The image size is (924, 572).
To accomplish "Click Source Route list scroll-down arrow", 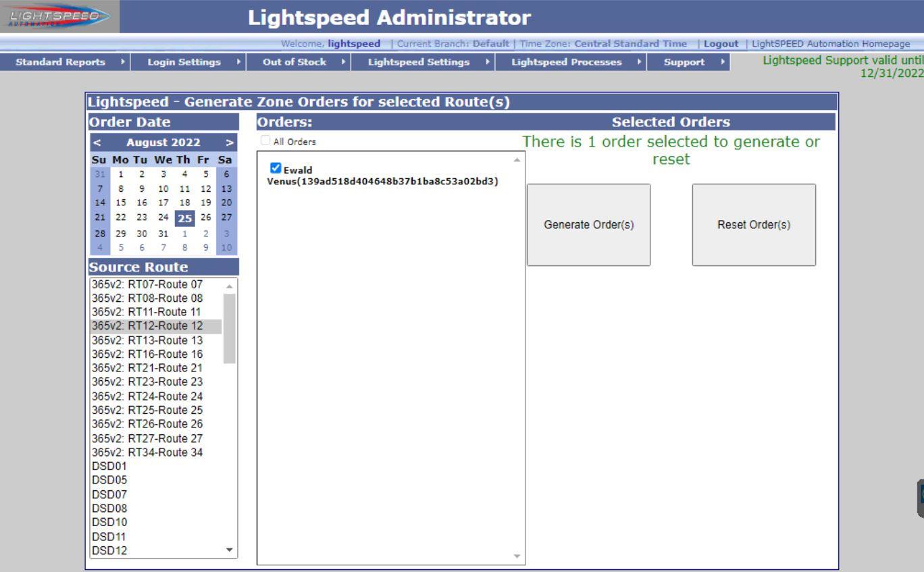I will click(230, 550).
